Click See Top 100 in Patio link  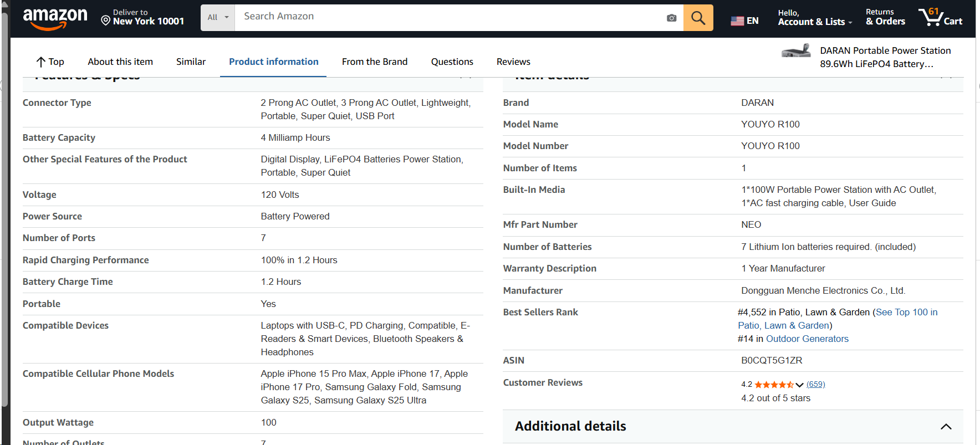tap(838, 319)
